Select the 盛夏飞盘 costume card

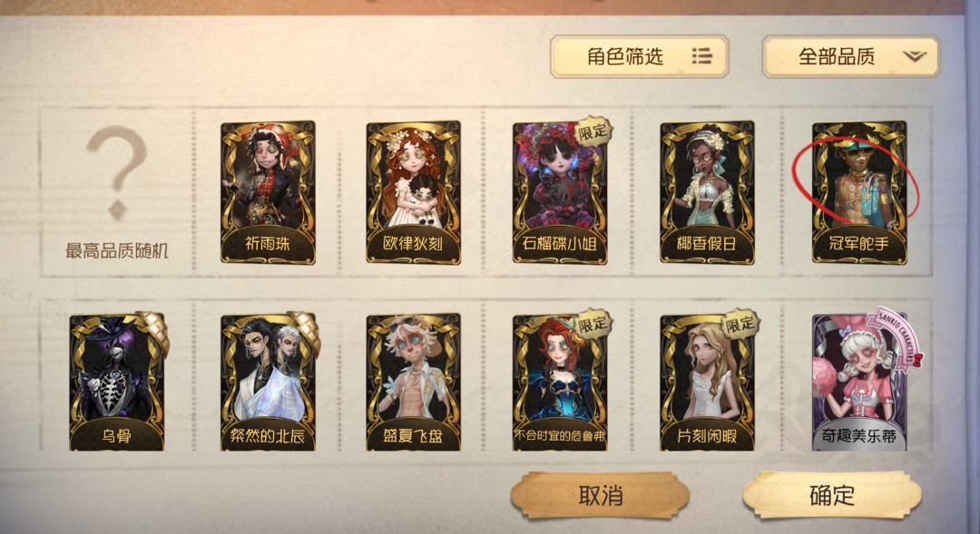click(x=413, y=383)
